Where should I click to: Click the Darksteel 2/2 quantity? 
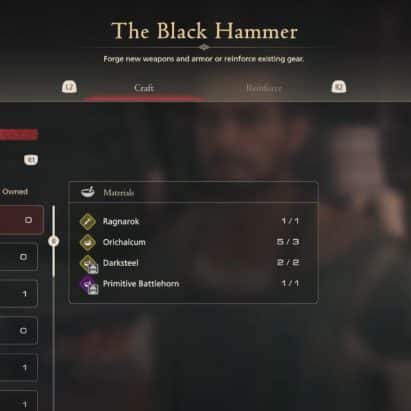pos(288,263)
